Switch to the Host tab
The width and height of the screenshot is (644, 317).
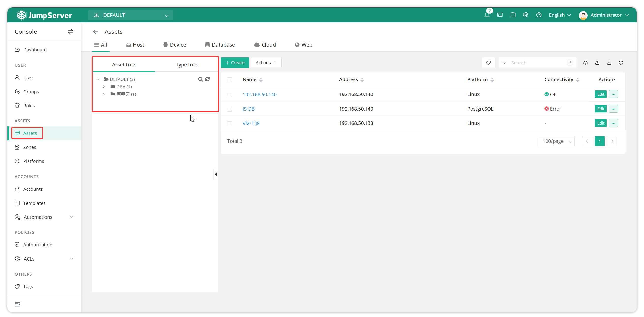coord(135,45)
